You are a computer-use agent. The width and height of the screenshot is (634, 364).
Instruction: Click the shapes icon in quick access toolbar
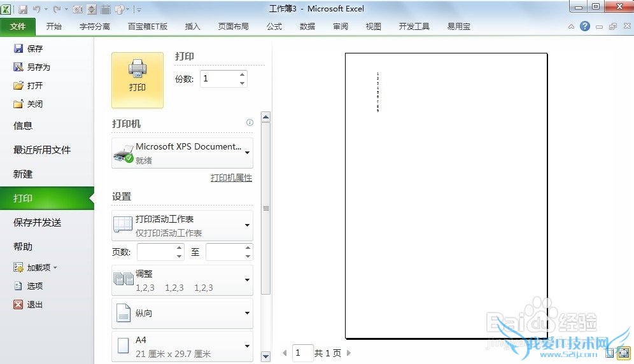(120, 9)
